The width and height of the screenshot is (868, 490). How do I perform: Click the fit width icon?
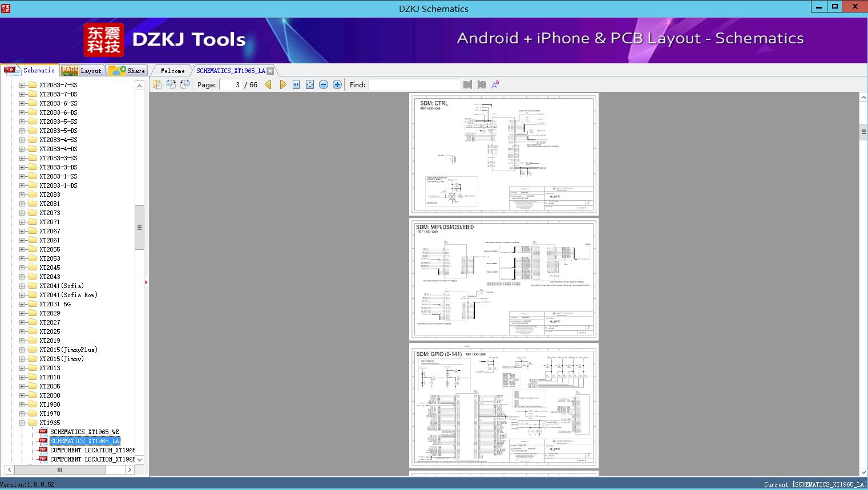coord(296,84)
